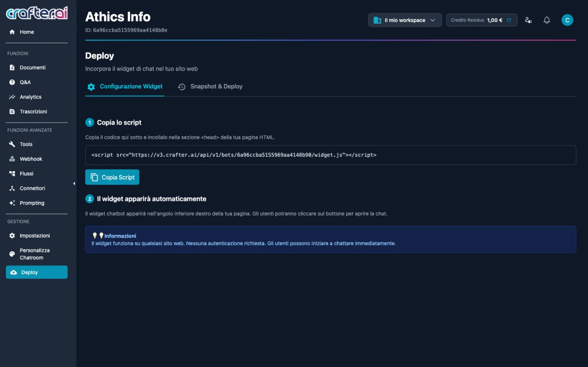588x367 pixels.
Task: Click the Copia Script button
Action: (112, 177)
